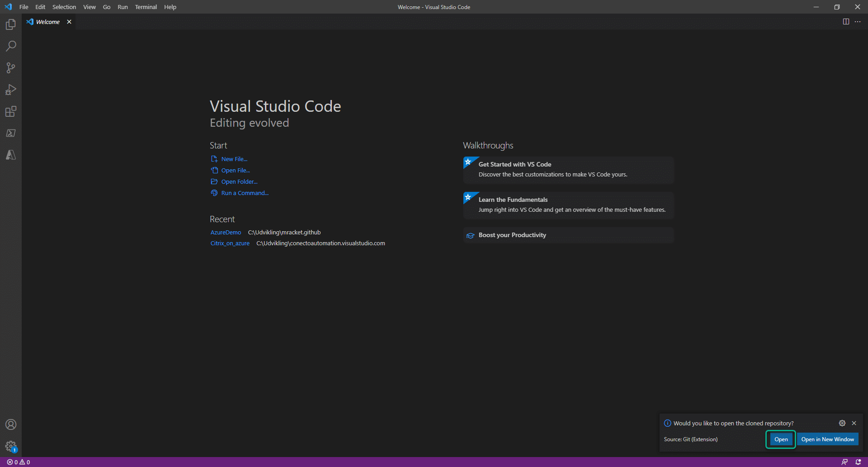The image size is (868, 467).
Task: Click the 'Source: Git (Extension)' text
Action: tap(690, 439)
